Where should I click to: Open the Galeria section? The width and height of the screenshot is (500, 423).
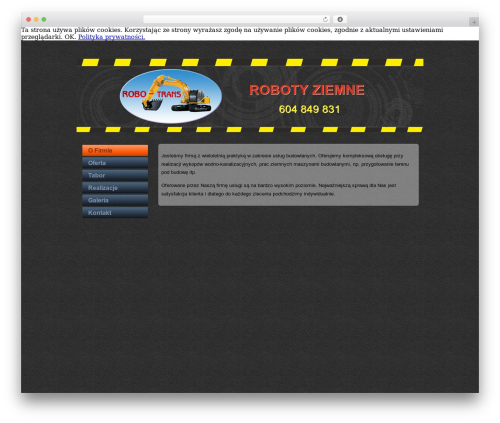coord(115,200)
